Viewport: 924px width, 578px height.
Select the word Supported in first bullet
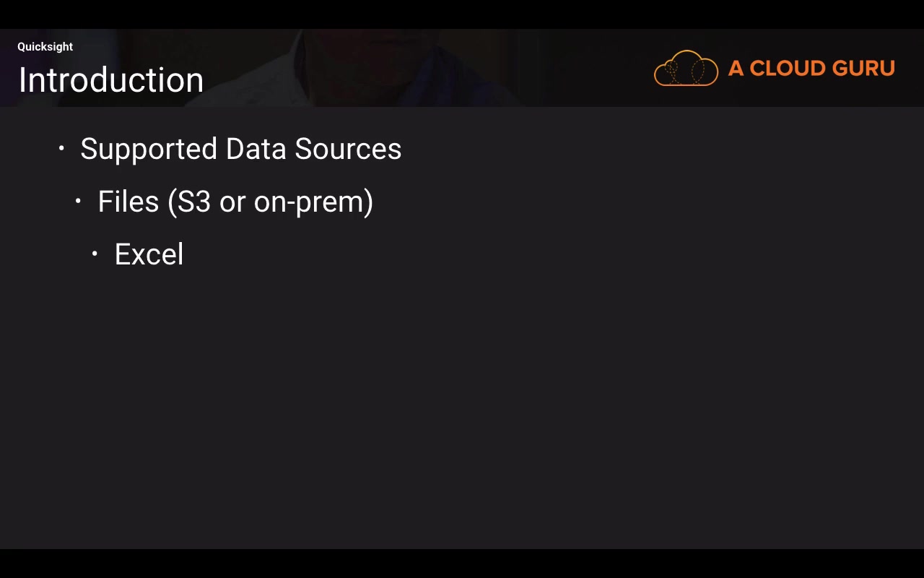pyautogui.click(x=149, y=150)
